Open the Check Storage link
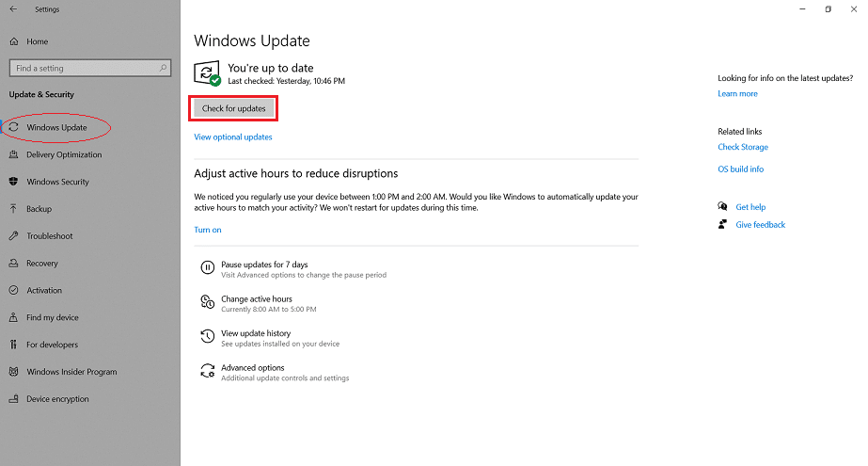The image size is (868, 466). click(x=743, y=147)
